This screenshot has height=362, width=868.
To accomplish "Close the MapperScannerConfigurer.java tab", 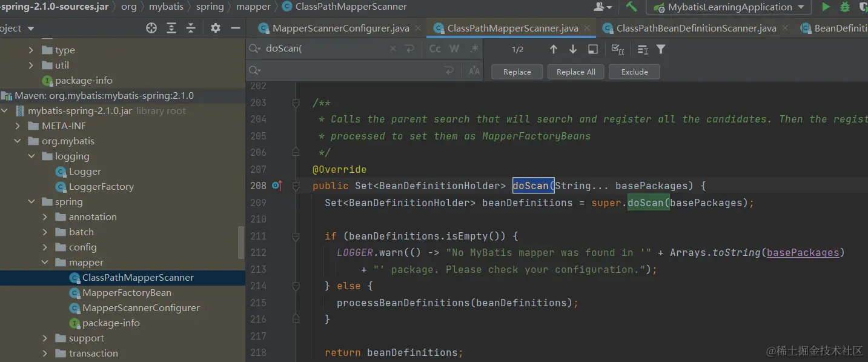I will point(419,28).
